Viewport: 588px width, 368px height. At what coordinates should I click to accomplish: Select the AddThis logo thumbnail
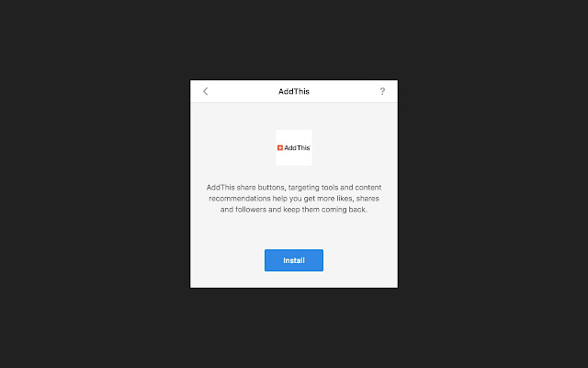pos(294,147)
